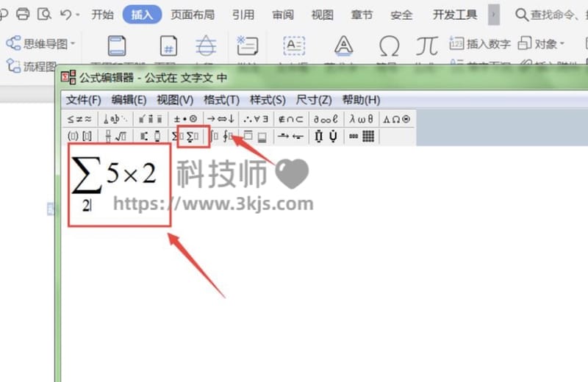Open underbar and overbar templates palette
This screenshot has width=588, height=382.
pyautogui.click(x=256, y=137)
